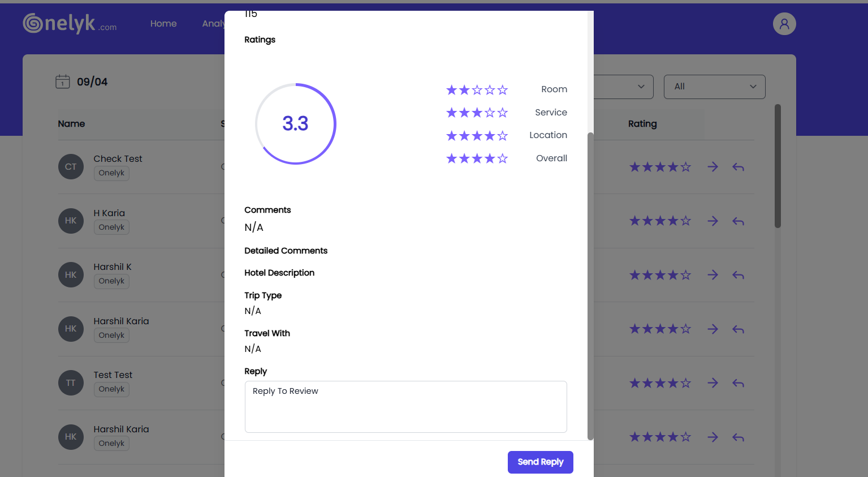This screenshot has height=477, width=868.
Task: Click the 3.3 circular rating indicator
Action: tap(295, 123)
